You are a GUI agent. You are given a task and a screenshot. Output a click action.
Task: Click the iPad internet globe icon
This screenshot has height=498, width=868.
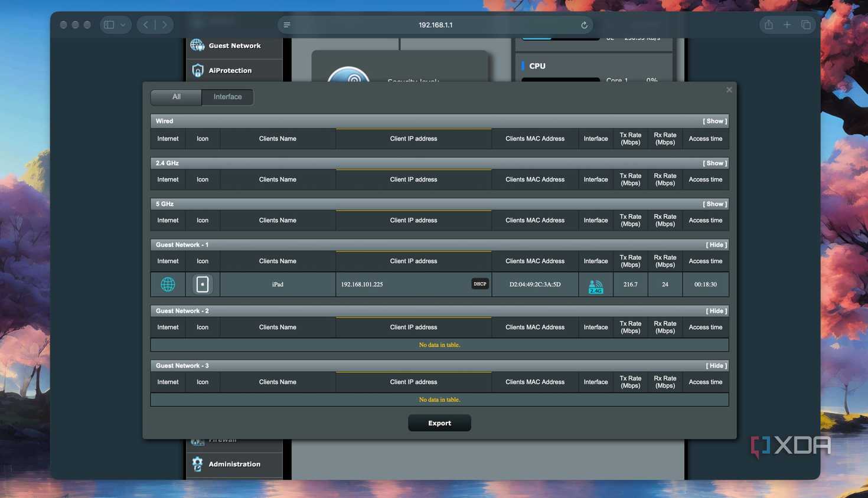pyautogui.click(x=168, y=284)
